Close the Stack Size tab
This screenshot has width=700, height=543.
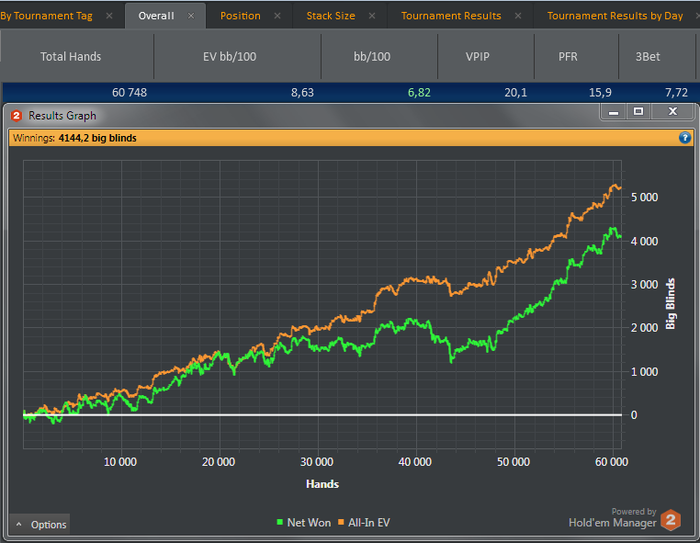tap(372, 16)
